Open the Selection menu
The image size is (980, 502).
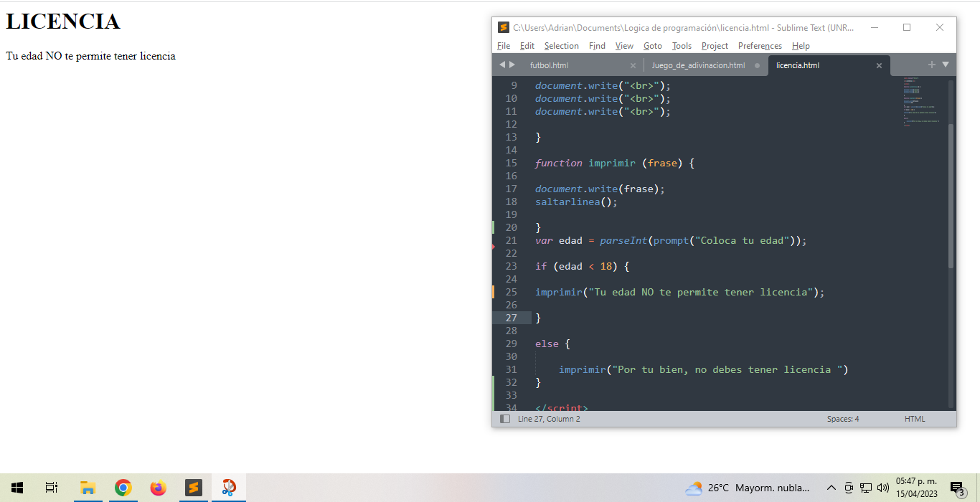click(x=561, y=46)
